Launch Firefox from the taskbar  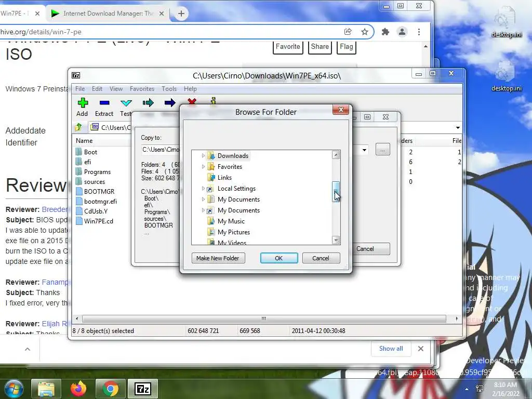click(78, 389)
